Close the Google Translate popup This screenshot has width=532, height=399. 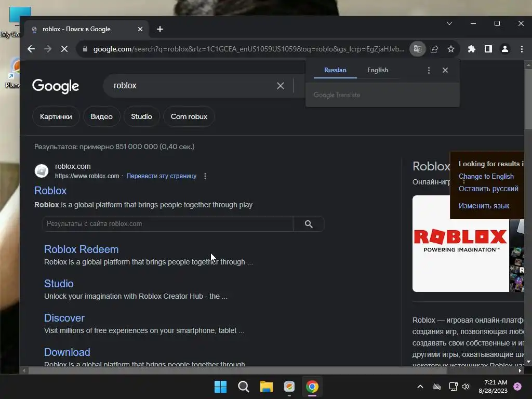[445, 70]
